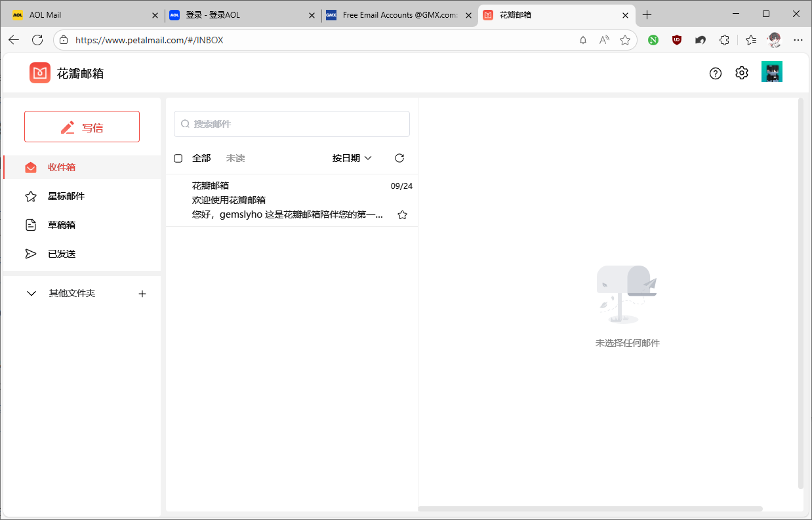This screenshot has width=812, height=520.
Task: Click the help question mark icon
Action: coord(716,73)
